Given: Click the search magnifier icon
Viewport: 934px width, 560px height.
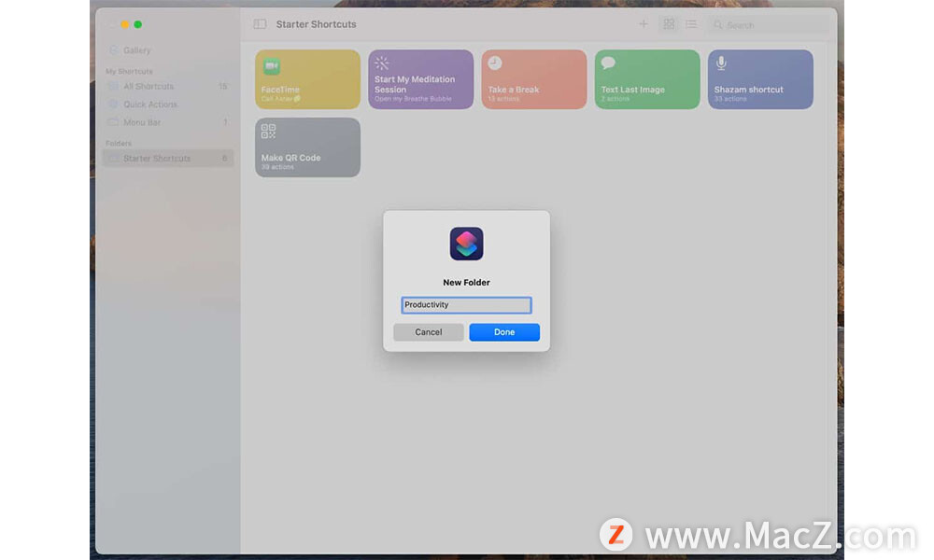Looking at the screenshot, I should (717, 25).
